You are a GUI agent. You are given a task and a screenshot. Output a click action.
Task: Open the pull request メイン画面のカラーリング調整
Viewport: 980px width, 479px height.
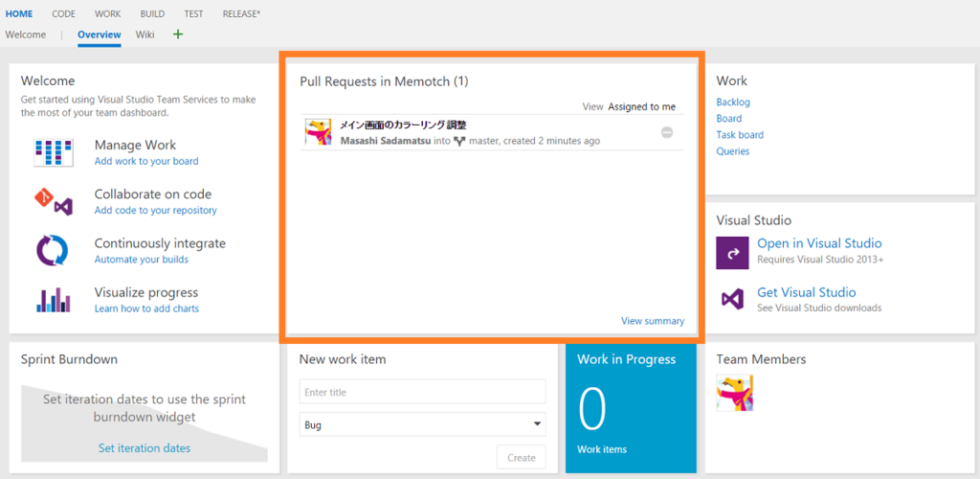(403, 125)
